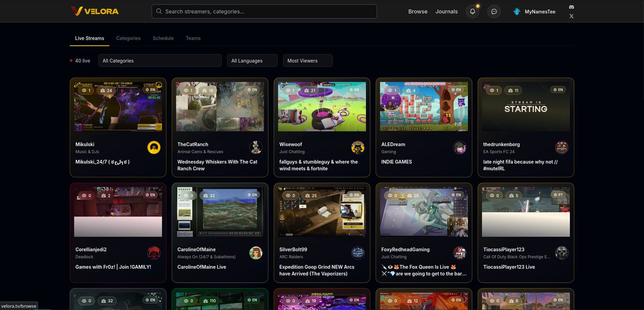
Task: Open FoxyRedheadGaming's channel avatar
Action: 460,253
